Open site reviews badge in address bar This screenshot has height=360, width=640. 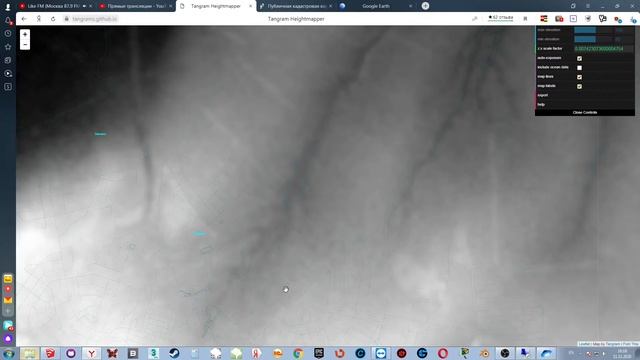point(501,18)
